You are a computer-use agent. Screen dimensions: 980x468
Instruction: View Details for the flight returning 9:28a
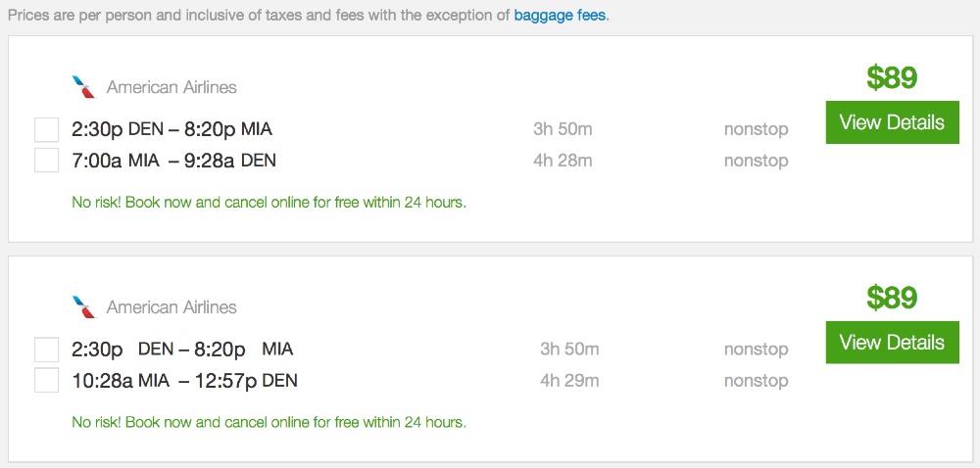pos(892,122)
